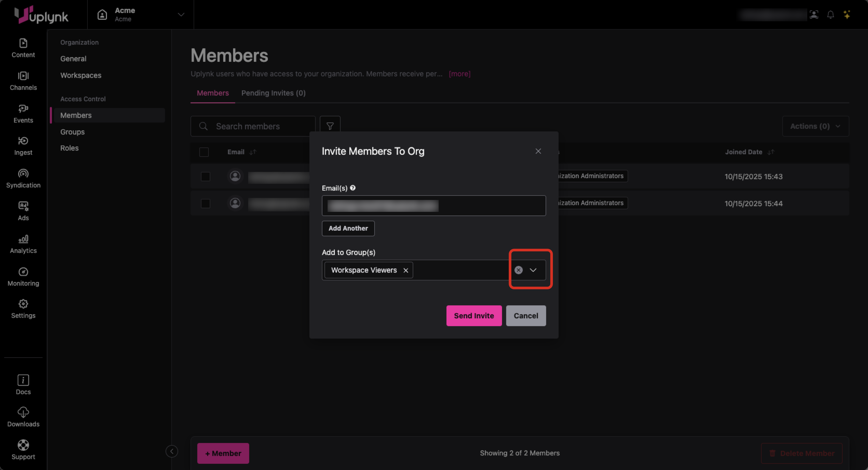Open the Actions (0) dropdown
The height and width of the screenshot is (470, 868).
815,126
